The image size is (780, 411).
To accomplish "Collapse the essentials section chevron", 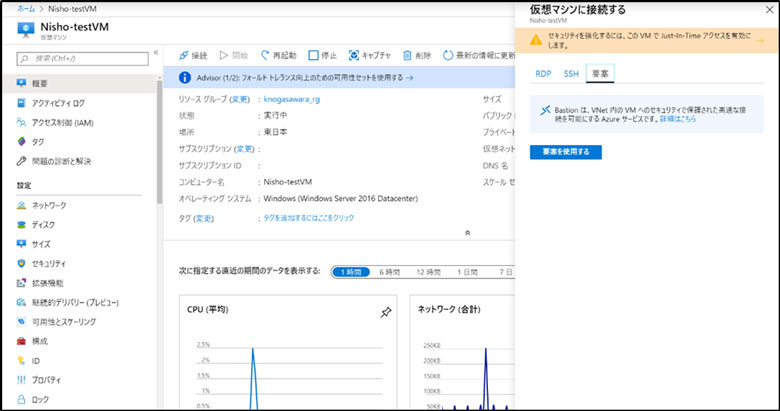I will (467, 232).
